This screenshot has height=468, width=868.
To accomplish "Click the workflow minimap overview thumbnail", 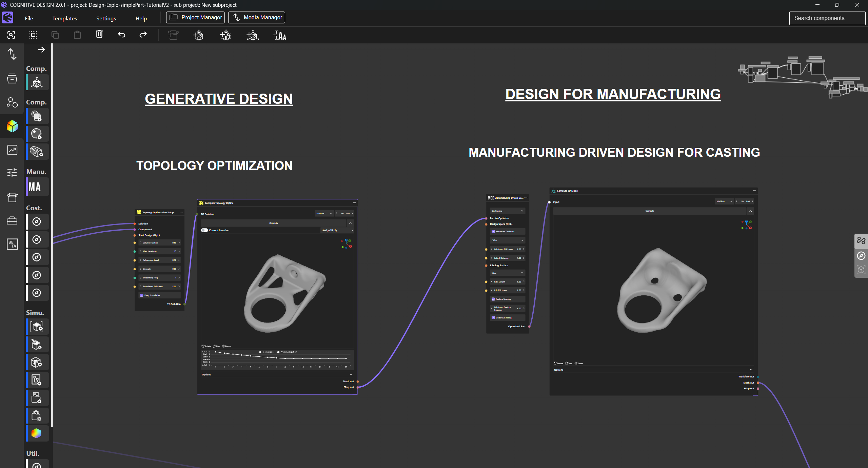I will pos(803,77).
